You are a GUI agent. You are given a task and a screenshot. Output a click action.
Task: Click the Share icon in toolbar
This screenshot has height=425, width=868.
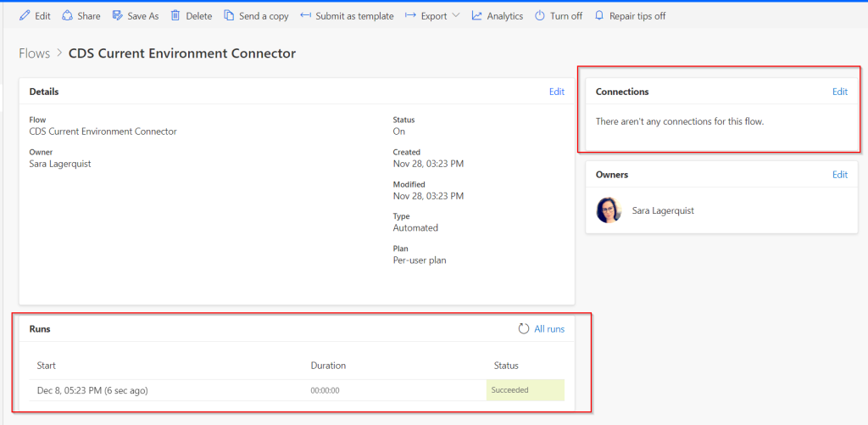68,16
